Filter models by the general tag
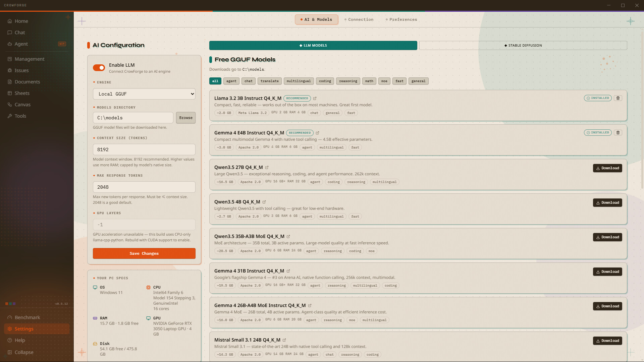Viewport: 644px width, 362px height. point(419,81)
